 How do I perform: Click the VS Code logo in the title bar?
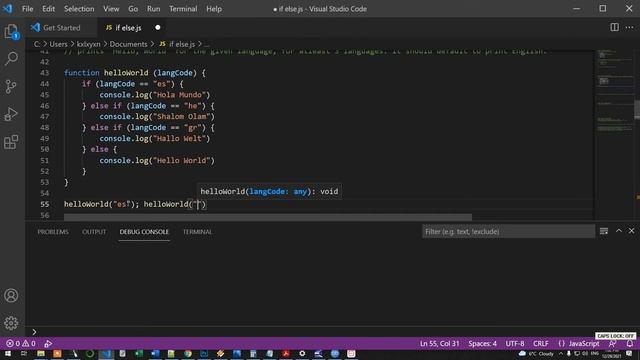8,9
